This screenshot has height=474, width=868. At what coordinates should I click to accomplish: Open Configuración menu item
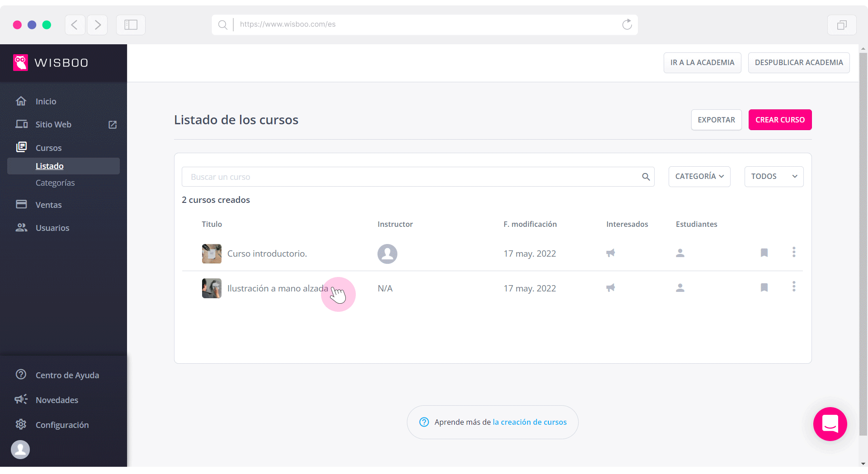pyautogui.click(x=63, y=425)
